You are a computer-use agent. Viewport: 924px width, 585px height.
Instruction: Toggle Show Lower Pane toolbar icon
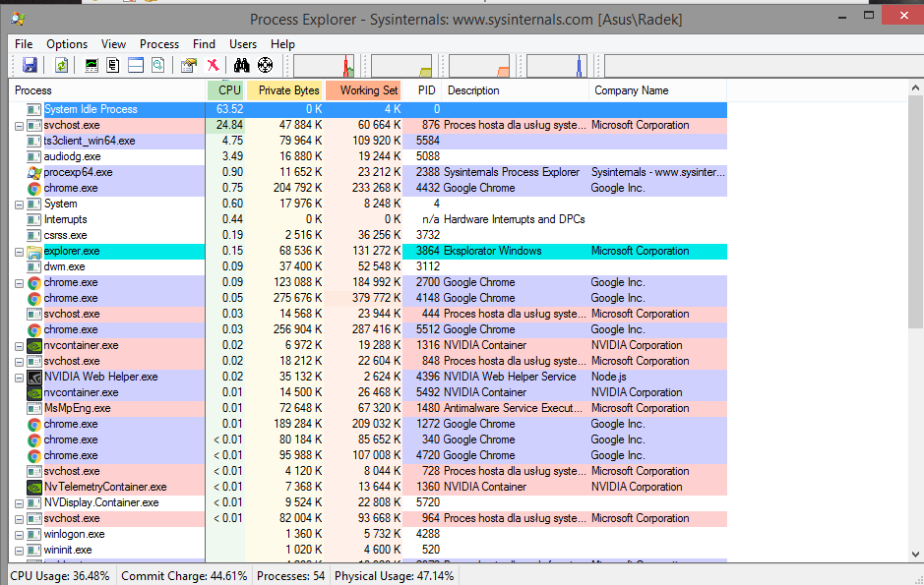click(x=136, y=65)
